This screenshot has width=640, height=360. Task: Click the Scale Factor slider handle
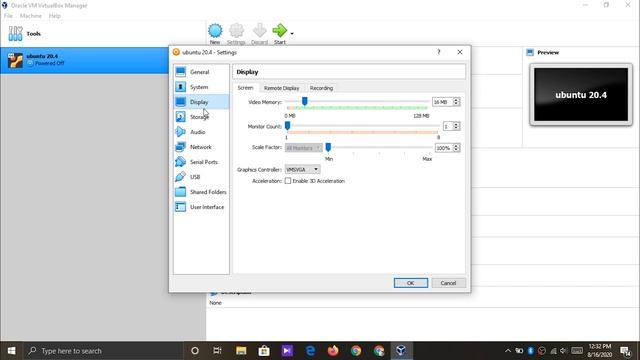tap(328, 147)
